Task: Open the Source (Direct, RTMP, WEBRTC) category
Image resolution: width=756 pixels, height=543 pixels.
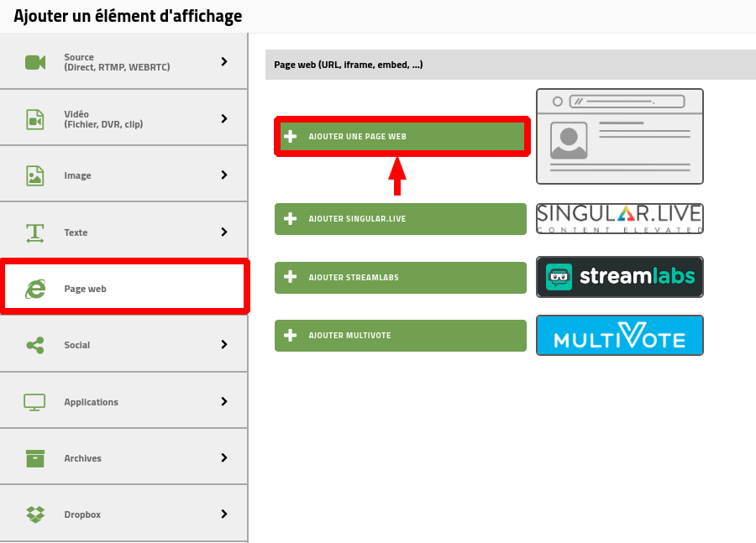Action: pos(123,61)
